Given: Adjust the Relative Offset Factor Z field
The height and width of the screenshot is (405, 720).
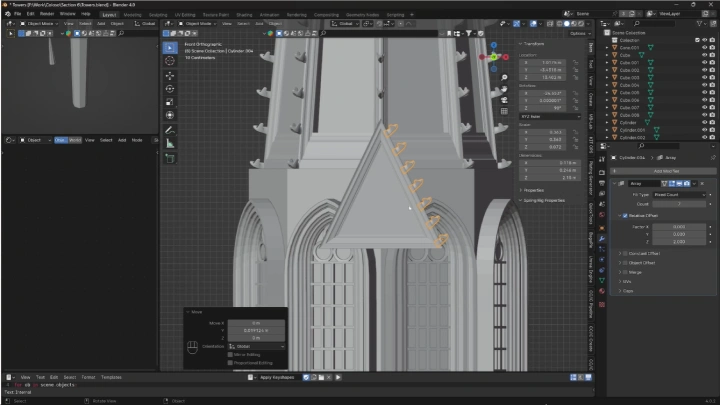Looking at the screenshot, I should (679, 242).
